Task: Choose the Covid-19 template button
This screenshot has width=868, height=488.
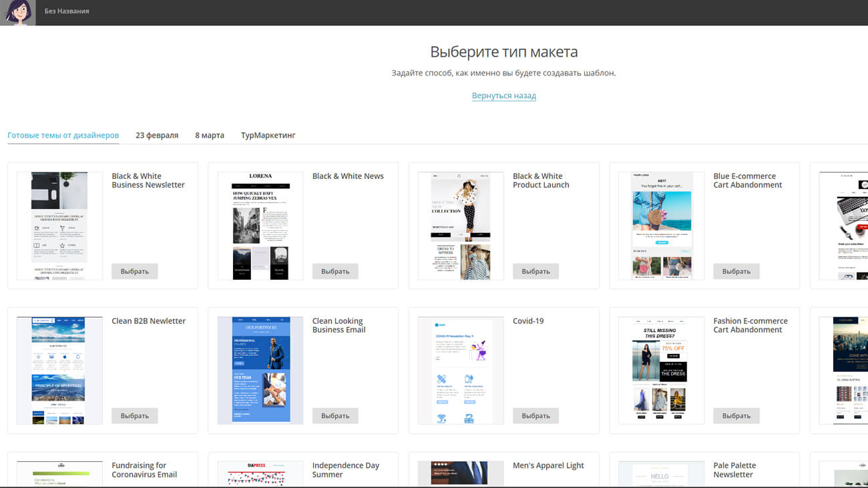Action: 535,416
